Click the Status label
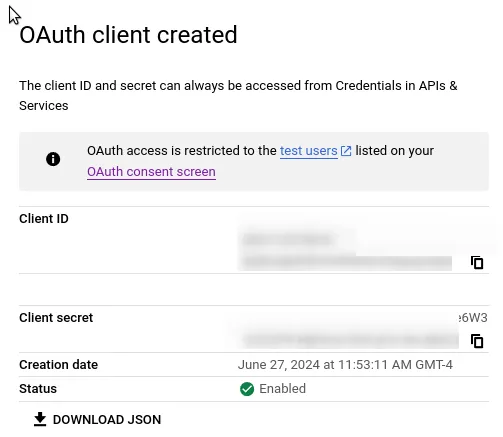 pos(38,389)
